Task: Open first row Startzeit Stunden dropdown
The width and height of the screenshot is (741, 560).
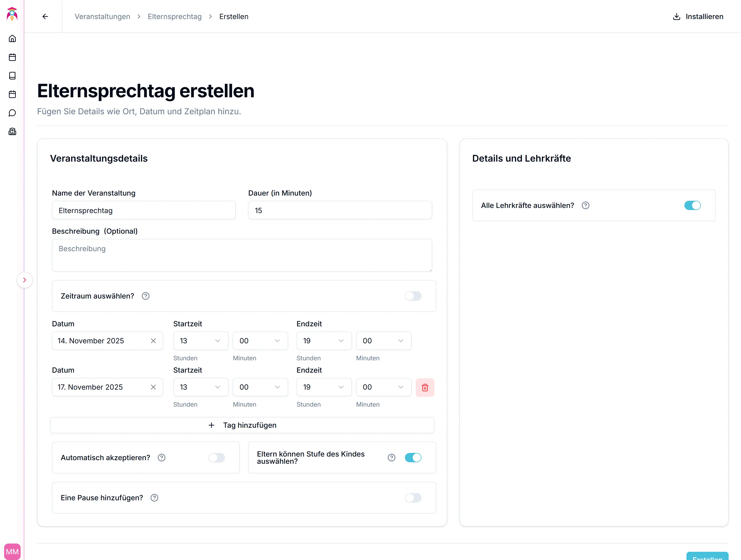Action: 200,341
